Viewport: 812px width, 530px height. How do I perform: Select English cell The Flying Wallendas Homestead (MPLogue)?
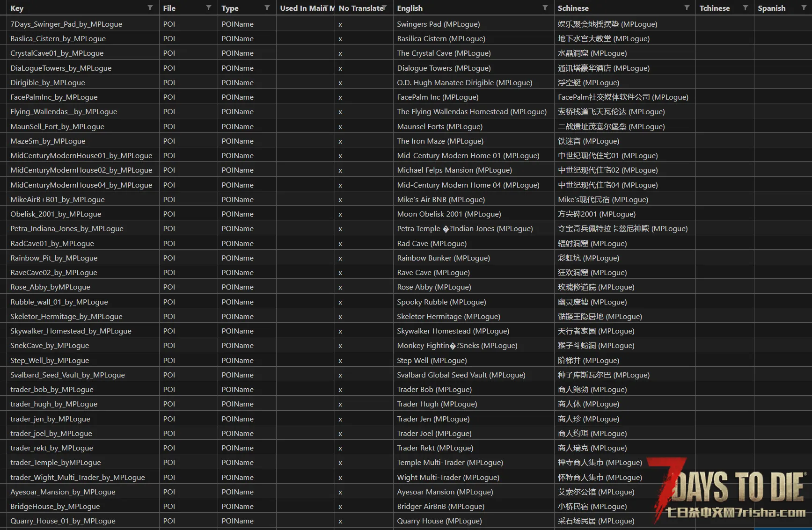[x=474, y=111]
